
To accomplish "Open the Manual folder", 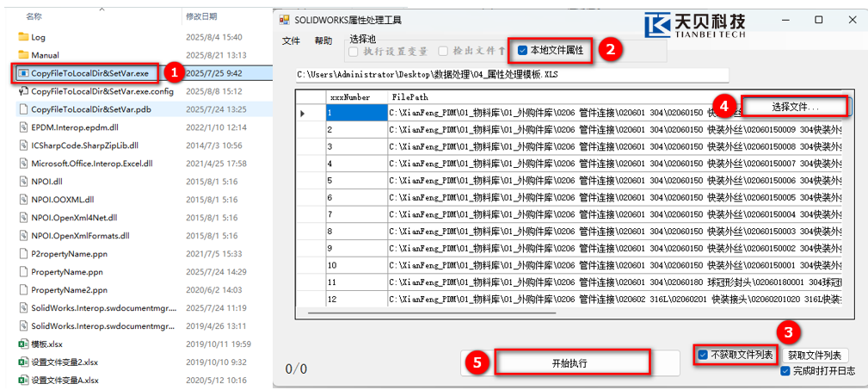I will (45, 55).
